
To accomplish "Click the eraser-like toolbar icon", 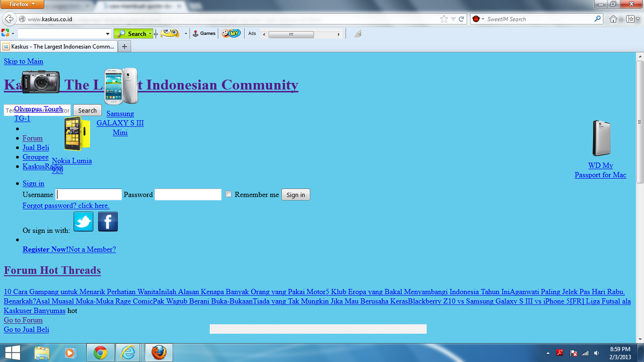I will (x=357, y=34).
